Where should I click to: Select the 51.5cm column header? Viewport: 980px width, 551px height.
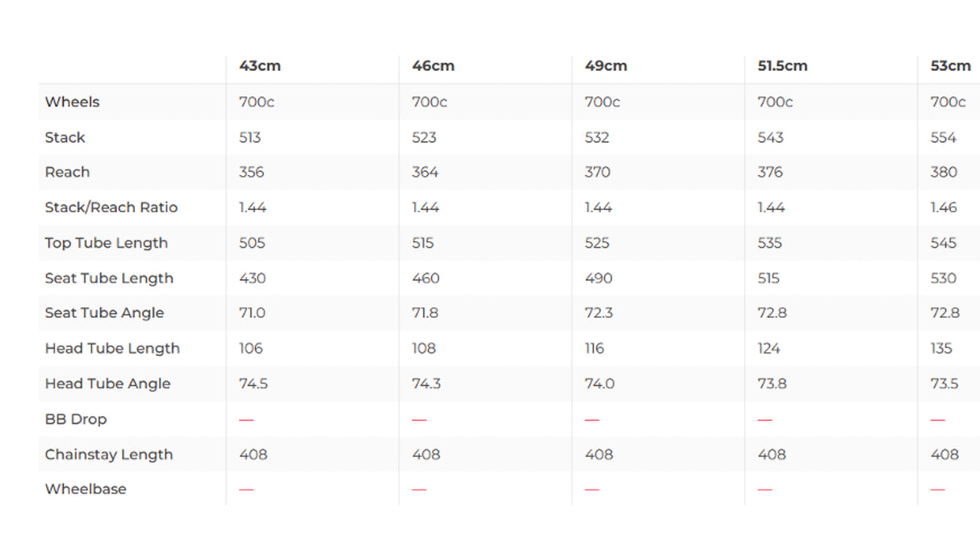coord(782,66)
